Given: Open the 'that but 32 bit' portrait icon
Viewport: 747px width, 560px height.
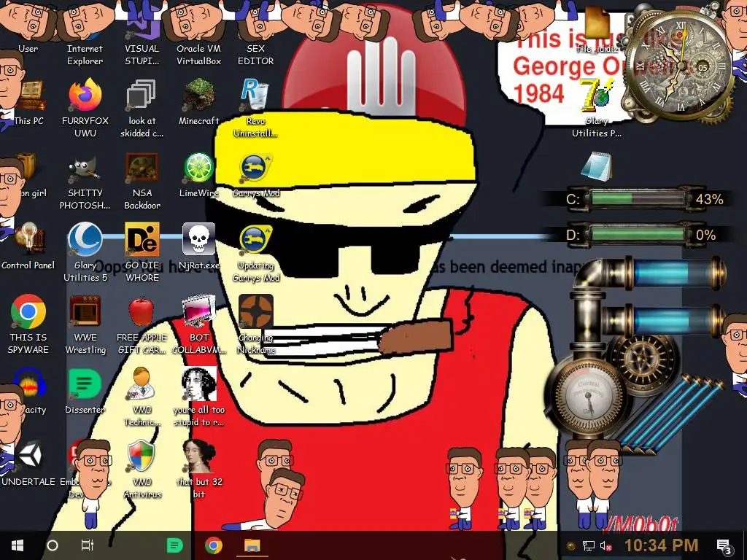Looking at the screenshot, I should tap(198, 456).
